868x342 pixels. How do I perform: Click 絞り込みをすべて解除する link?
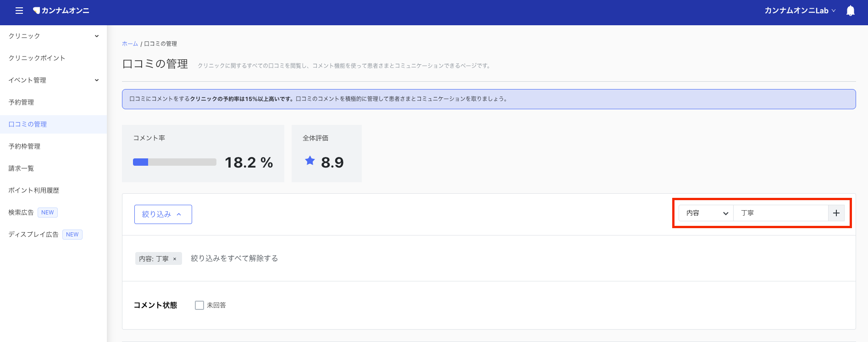point(234,258)
